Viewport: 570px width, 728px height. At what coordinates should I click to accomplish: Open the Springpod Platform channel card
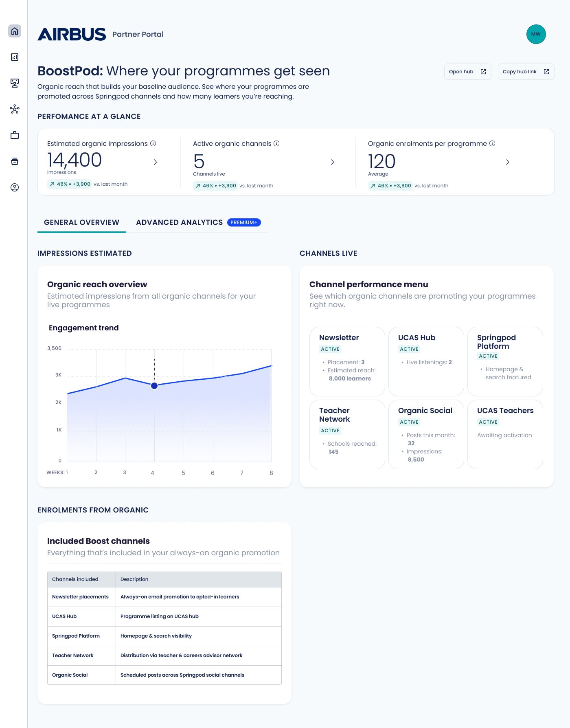click(x=505, y=361)
